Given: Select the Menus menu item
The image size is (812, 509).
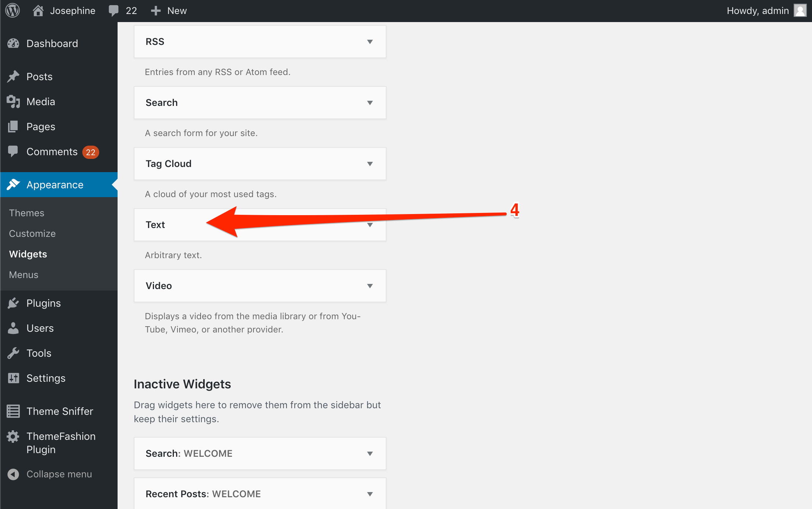Looking at the screenshot, I should 24,274.
